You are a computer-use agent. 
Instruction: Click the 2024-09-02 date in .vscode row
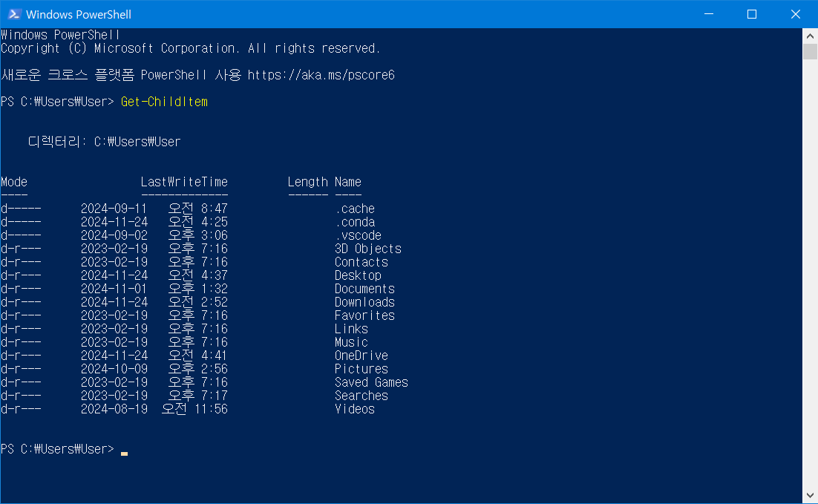[x=114, y=236]
